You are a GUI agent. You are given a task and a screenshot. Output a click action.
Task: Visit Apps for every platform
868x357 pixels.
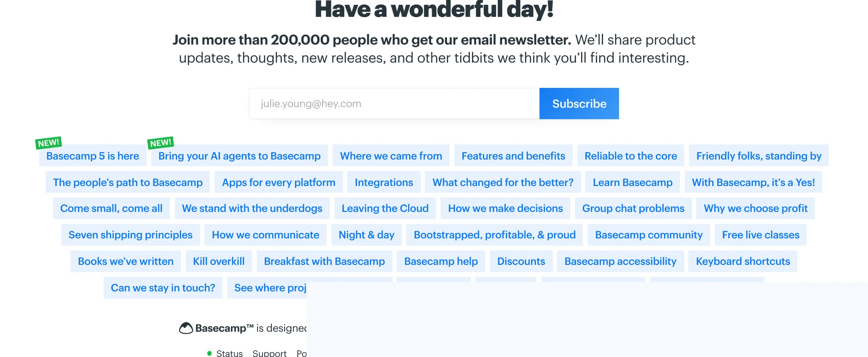279,182
